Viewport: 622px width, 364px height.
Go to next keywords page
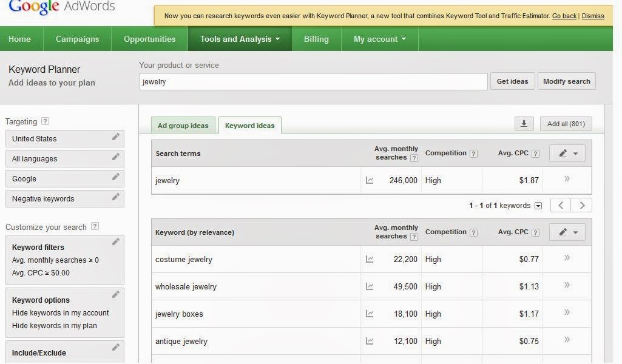pos(582,206)
